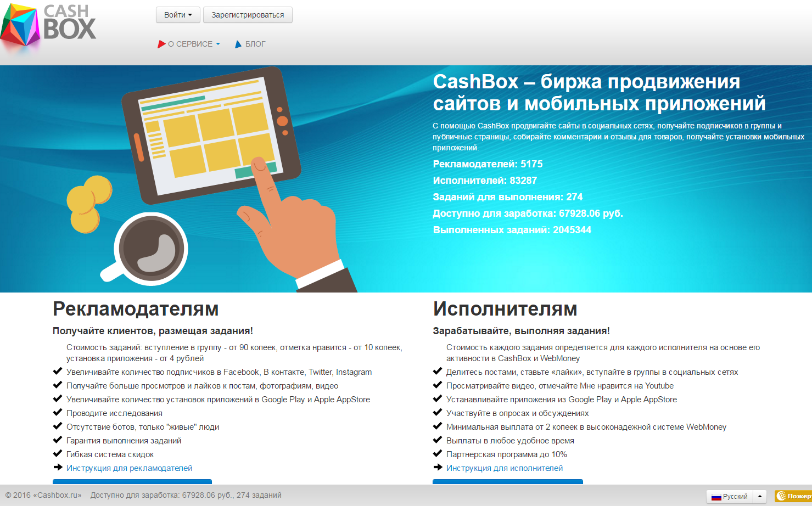
Task: Select the Русский language button
Action: (730, 497)
